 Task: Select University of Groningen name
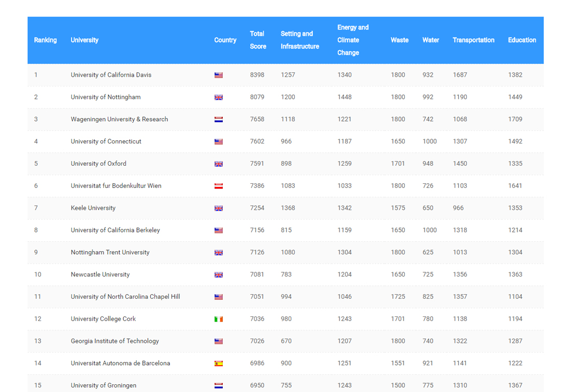pyautogui.click(x=103, y=385)
